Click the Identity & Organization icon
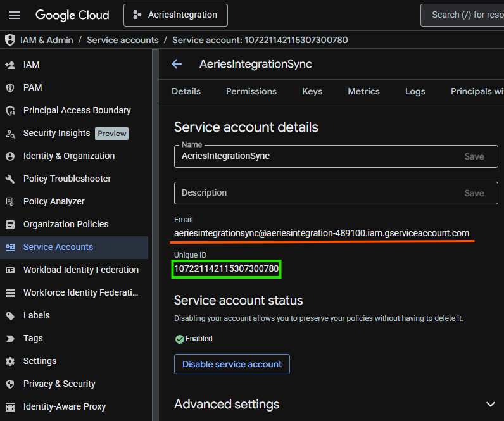 click(x=10, y=156)
